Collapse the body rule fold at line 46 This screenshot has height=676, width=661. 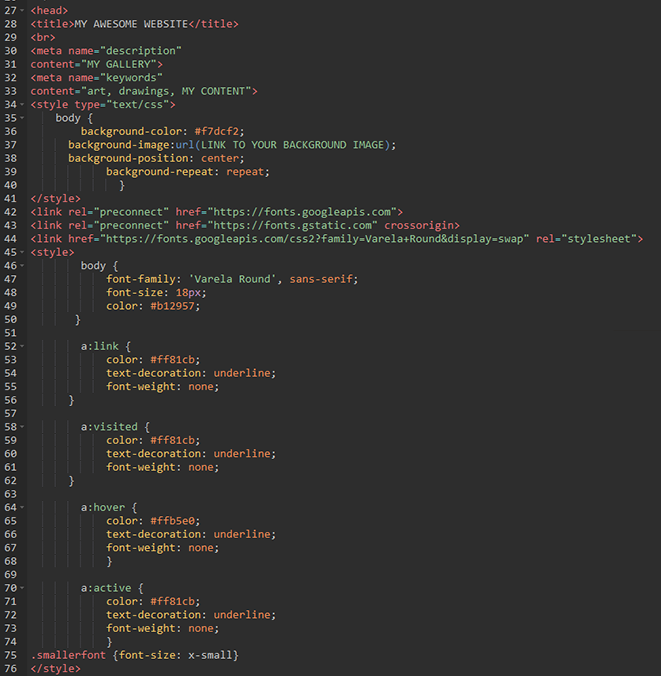[x=22, y=266]
